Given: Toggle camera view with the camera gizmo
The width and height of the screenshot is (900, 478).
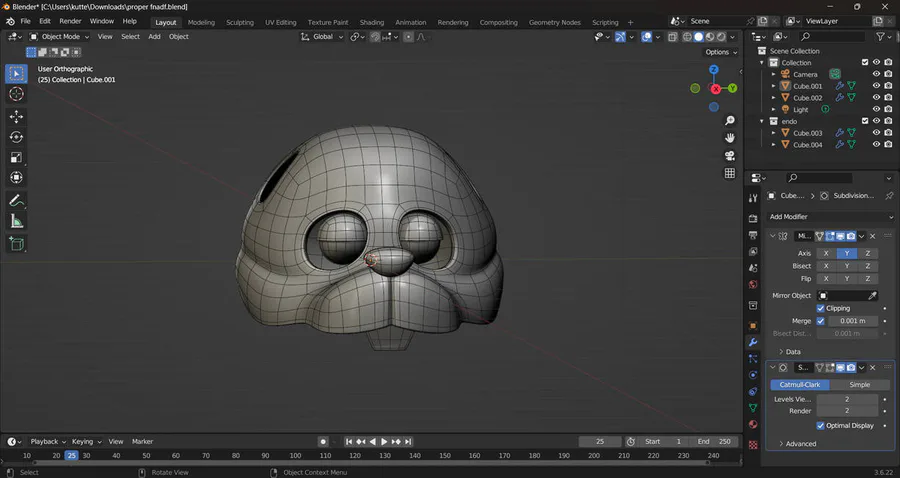Looking at the screenshot, I should pos(730,156).
